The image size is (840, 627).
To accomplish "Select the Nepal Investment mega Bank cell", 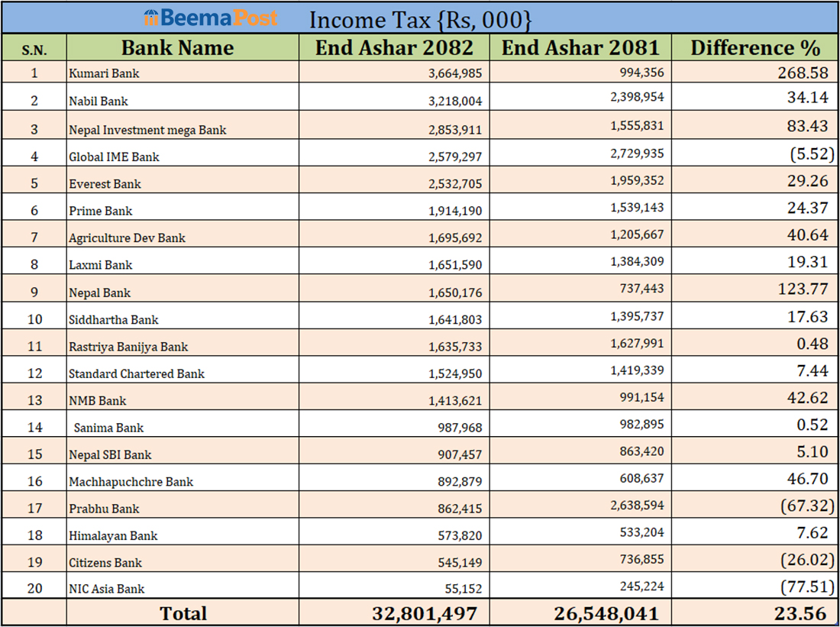I will [x=147, y=130].
